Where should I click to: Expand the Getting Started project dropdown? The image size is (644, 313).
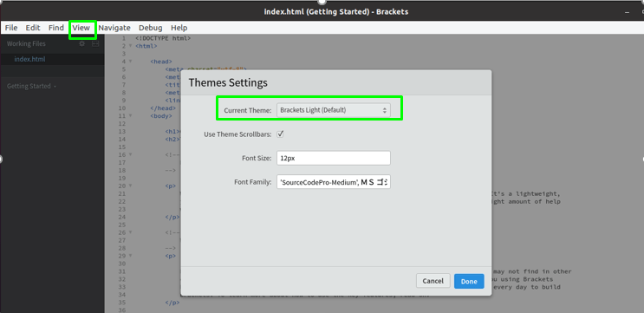click(x=31, y=86)
